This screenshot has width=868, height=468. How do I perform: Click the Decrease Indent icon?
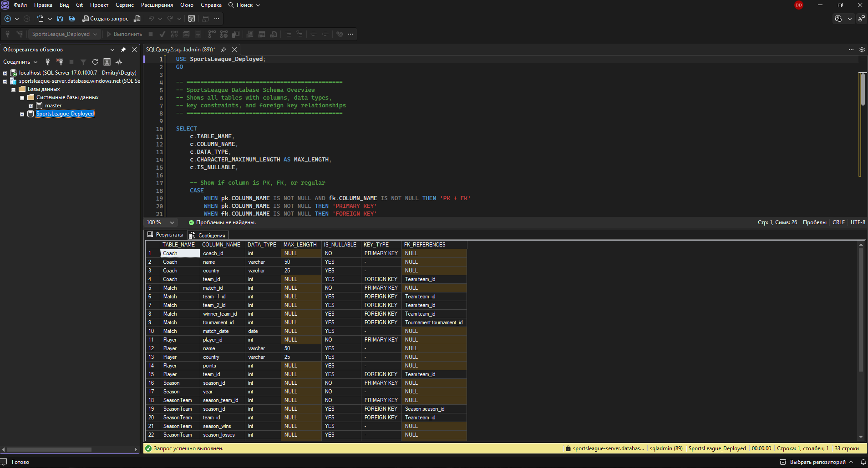314,34
